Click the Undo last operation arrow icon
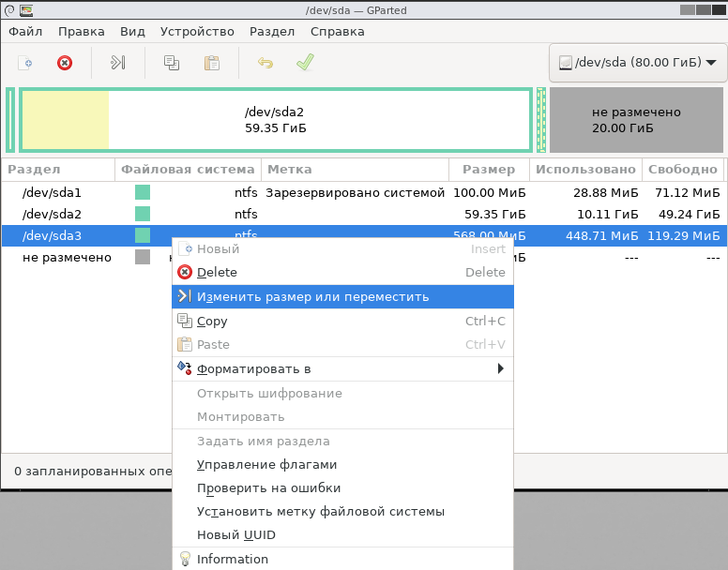 click(x=265, y=63)
